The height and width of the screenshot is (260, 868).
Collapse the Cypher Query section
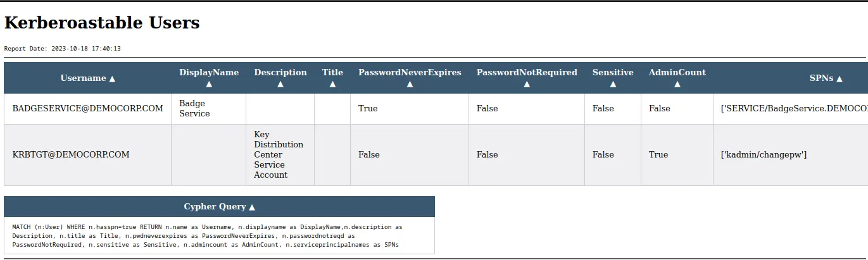(220, 207)
